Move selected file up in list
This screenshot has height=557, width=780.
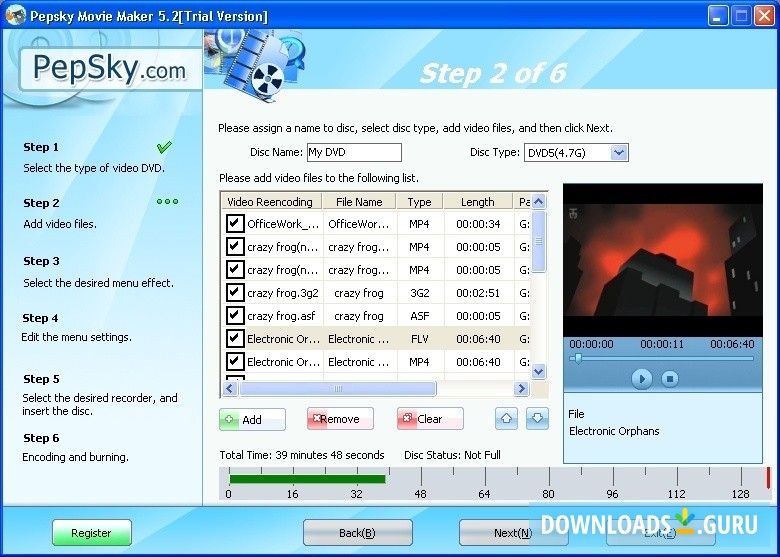(506, 418)
